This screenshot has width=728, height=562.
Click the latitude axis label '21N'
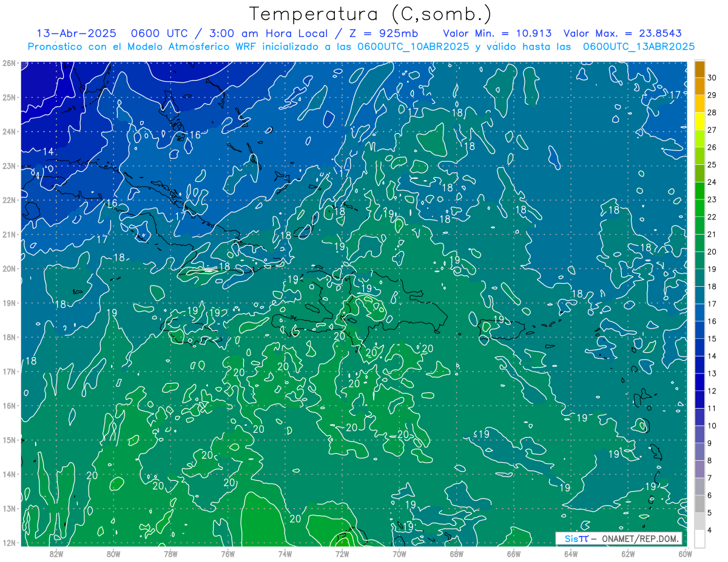point(9,235)
